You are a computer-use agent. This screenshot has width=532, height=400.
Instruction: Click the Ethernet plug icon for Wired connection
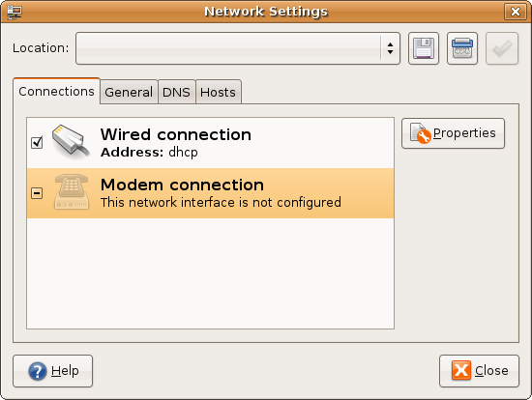click(x=71, y=142)
